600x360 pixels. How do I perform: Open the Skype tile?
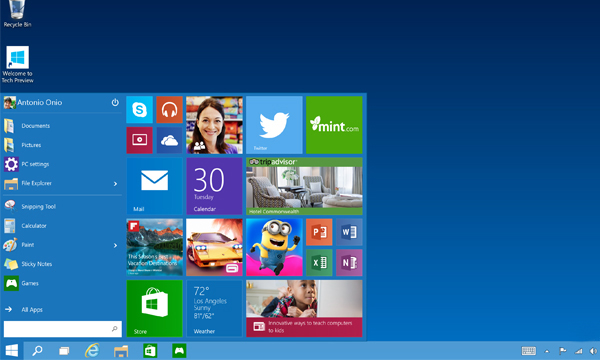(x=139, y=110)
